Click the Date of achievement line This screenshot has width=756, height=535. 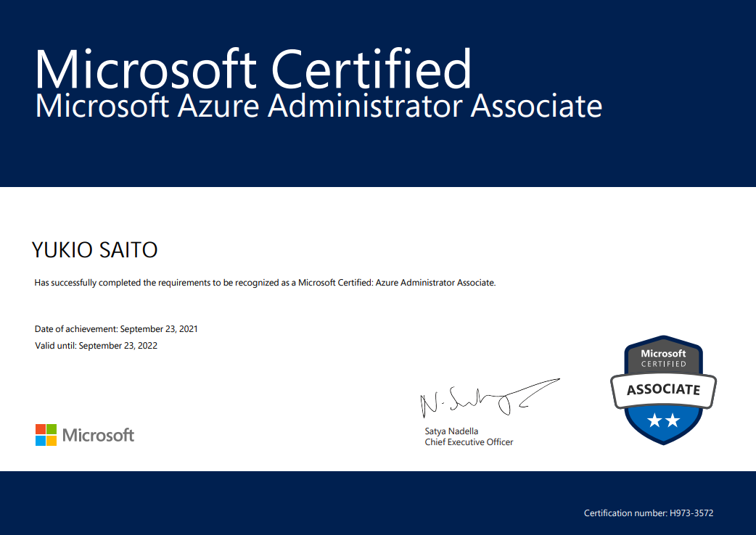(116, 329)
